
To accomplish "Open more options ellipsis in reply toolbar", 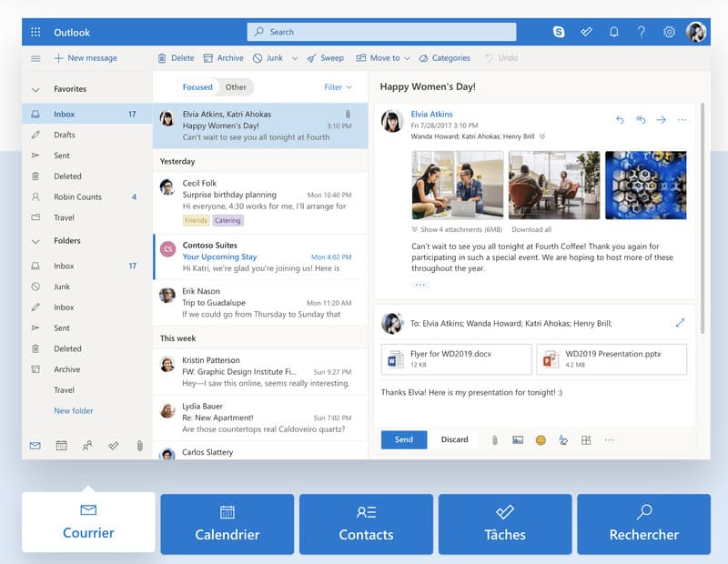I will coord(609,439).
